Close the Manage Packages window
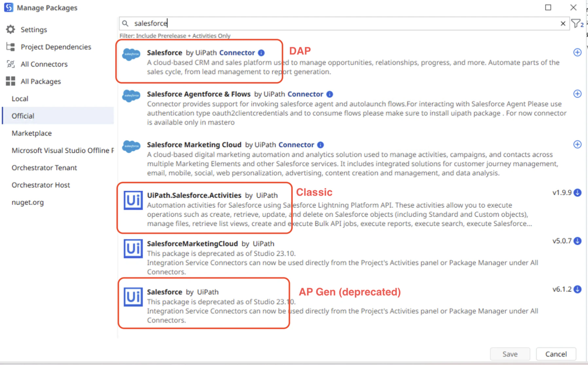The height and width of the screenshot is (365, 588). pos(573,7)
